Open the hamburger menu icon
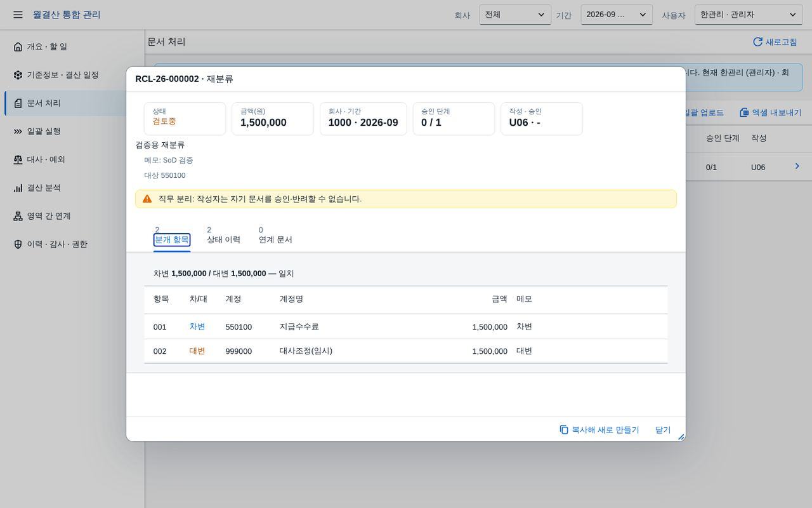 [18, 15]
